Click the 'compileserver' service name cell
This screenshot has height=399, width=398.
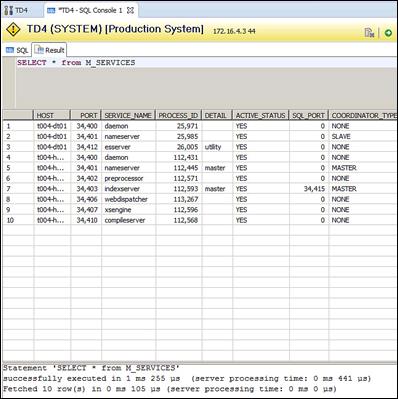pyautogui.click(x=128, y=220)
